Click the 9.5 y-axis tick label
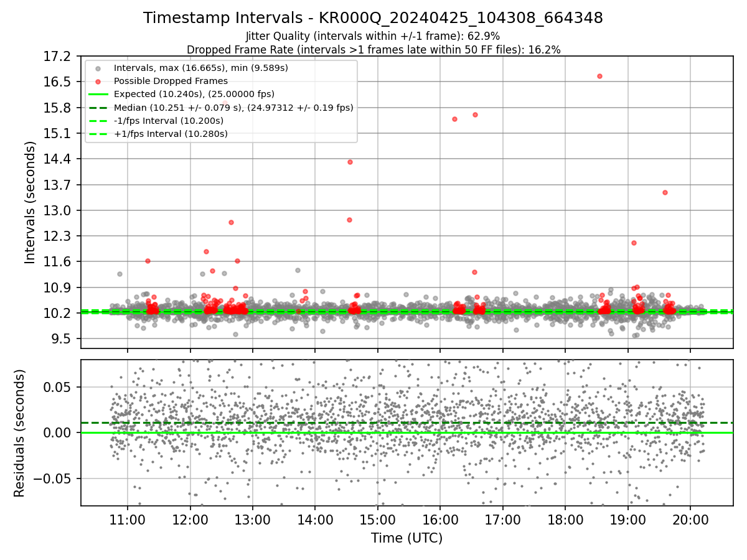The width and height of the screenshot is (747, 560). click(62, 338)
